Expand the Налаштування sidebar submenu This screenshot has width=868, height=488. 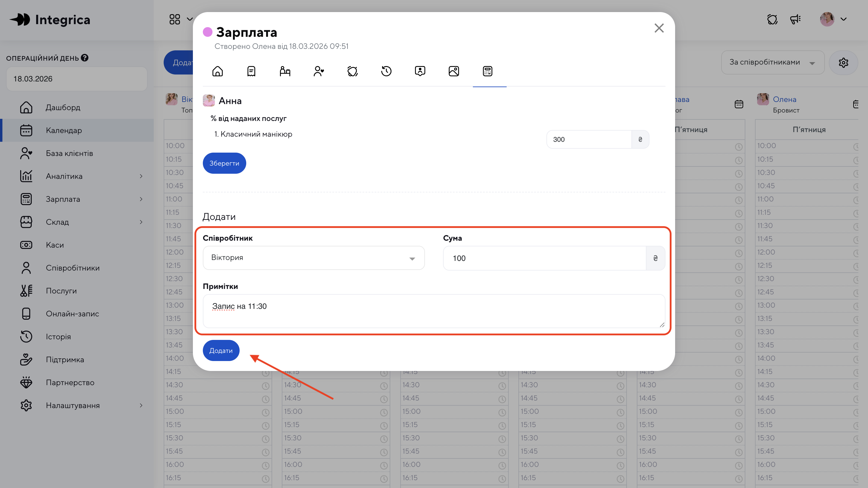[x=141, y=405]
